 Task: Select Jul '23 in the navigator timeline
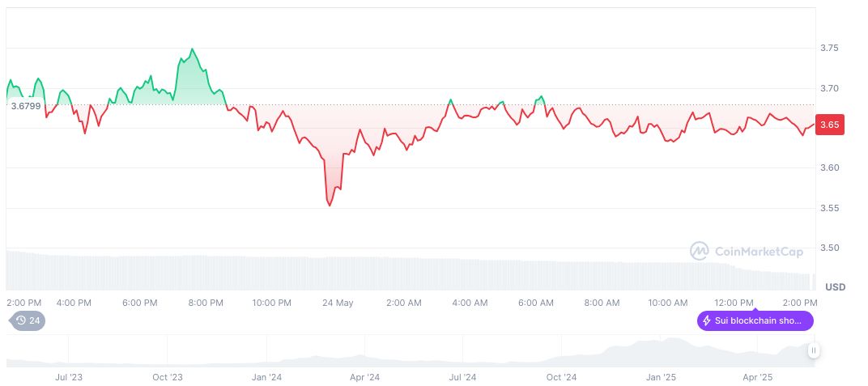pos(69,377)
